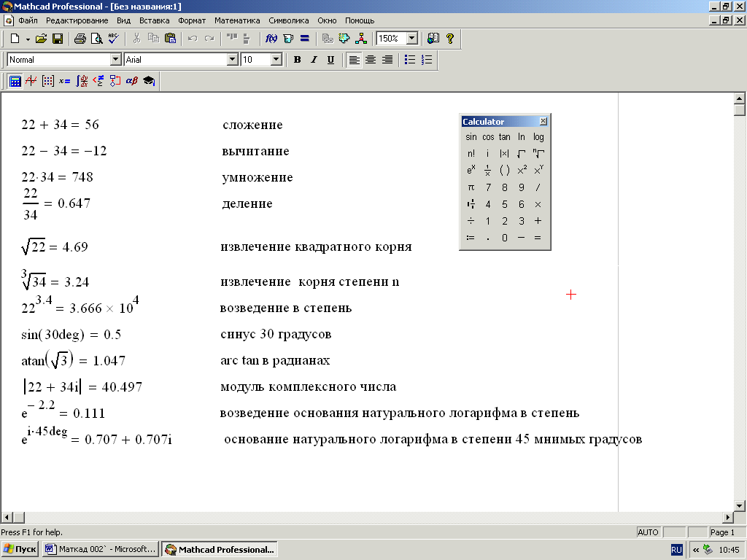Open the Математика menu

pos(237,20)
